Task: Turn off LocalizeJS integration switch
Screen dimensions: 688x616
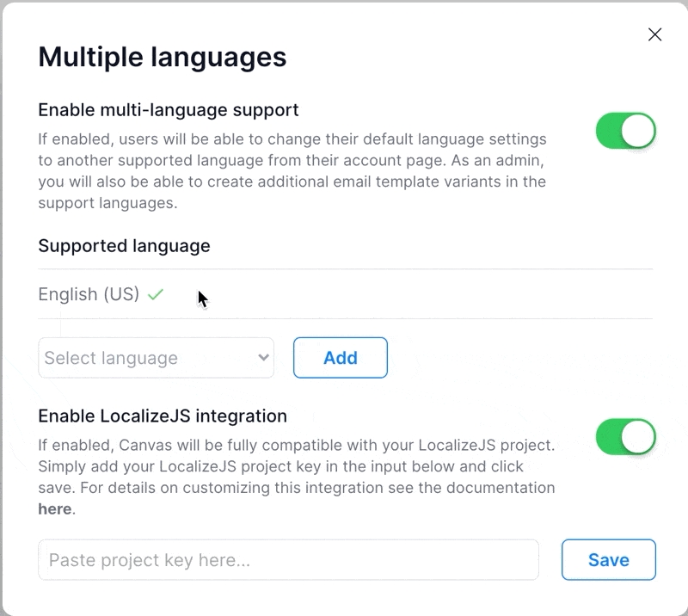Action: [625, 437]
